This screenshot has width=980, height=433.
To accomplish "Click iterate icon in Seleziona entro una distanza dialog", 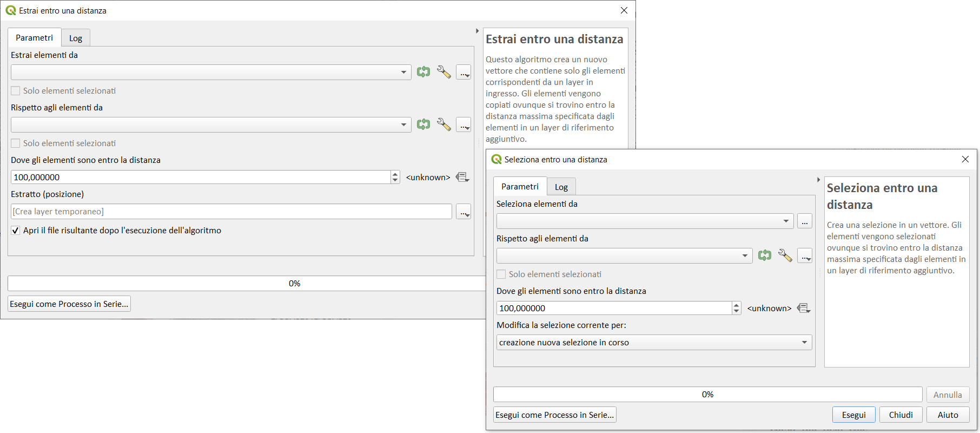I will (x=765, y=255).
